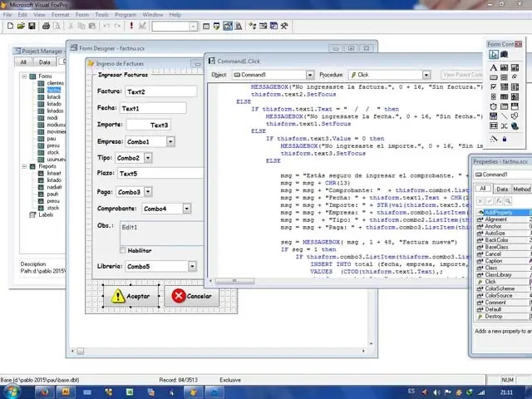Image resolution: width=532 pixels, height=399 pixels.
Task: Open the Program menu
Action: point(126,15)
